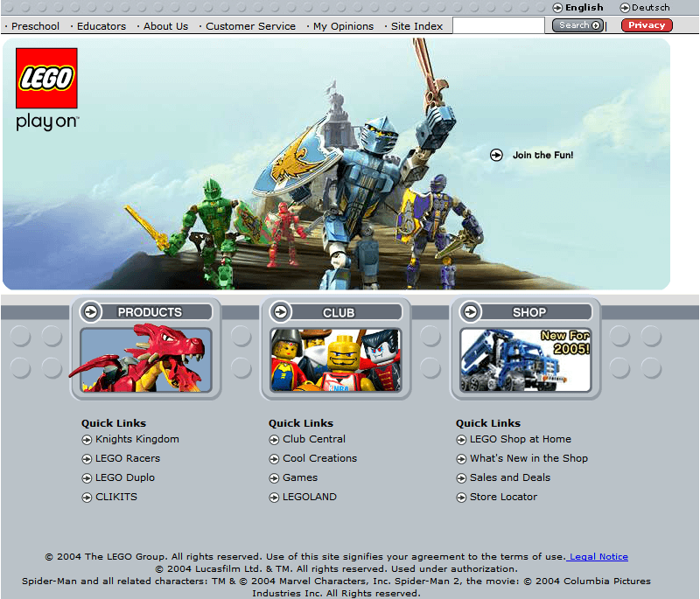Click arrow icon next to Store Locator
This screenshot has width=700, height=599.
pyautogui.click(x=461, y=498)
